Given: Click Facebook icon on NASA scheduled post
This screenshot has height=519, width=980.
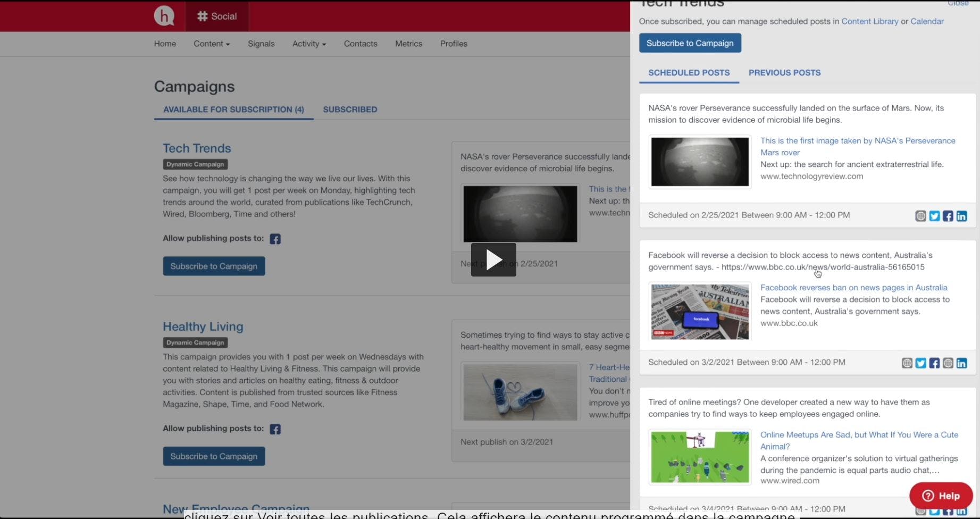Looking at the screenshot, I should (948, 216).
